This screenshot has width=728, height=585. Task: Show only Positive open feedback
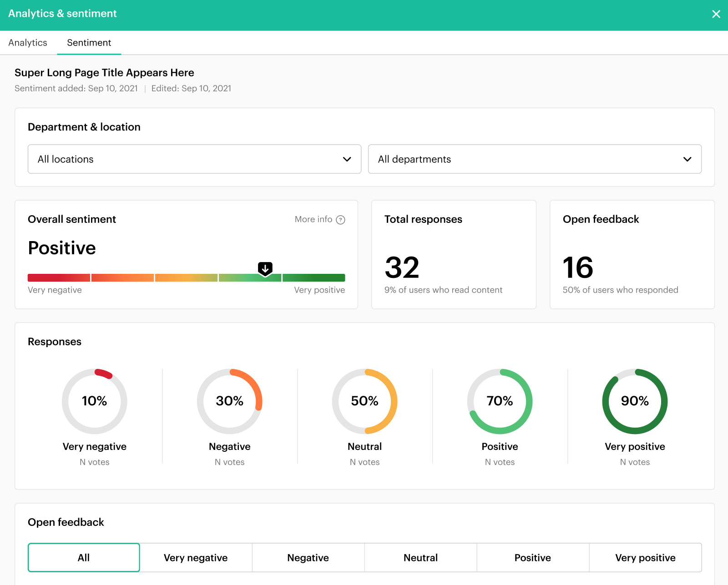[x=533, y=558]
